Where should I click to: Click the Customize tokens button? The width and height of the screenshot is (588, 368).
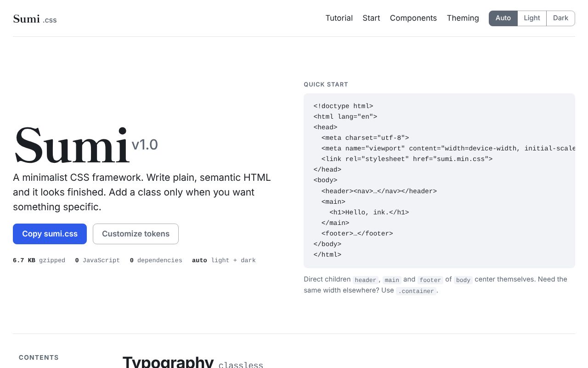pos(136,234)
